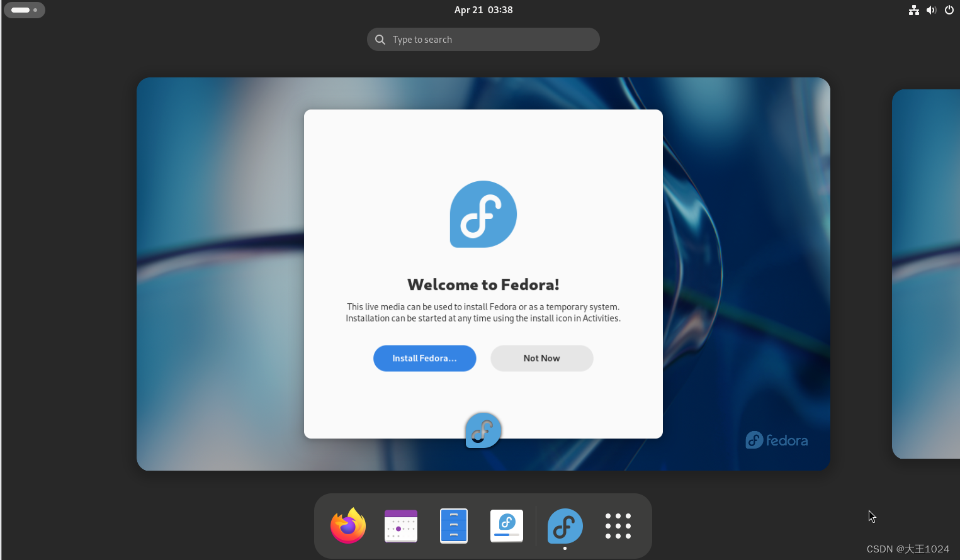Image resolution: width=960 pixels, height=560 pixels.
Task: Switch to the second workspace thumbnail
Action: click(926, 274)
